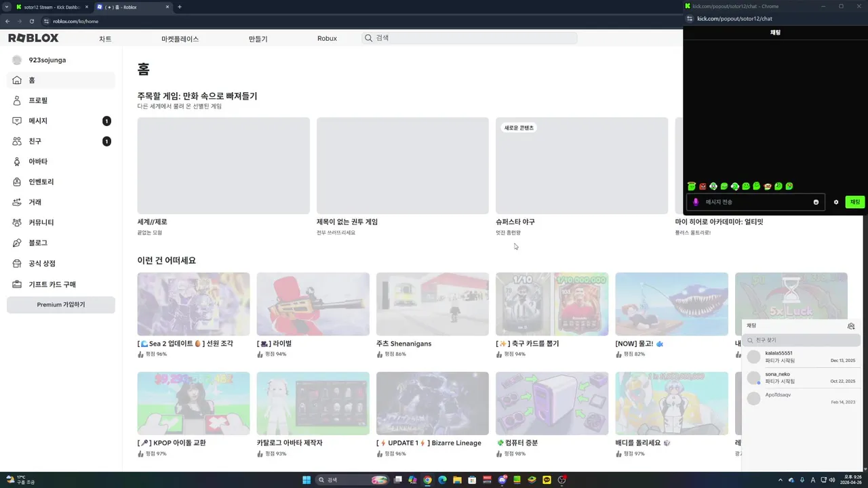Click the messages notification badge
Screen dimensions: 868x488
pyautogui.click(x=106, y=121)
